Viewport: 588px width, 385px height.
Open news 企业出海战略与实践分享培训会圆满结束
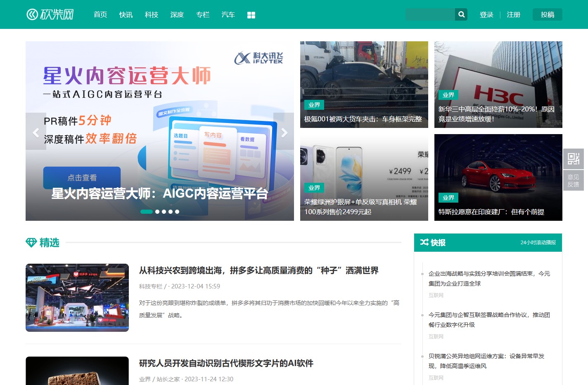click(489, 279)
